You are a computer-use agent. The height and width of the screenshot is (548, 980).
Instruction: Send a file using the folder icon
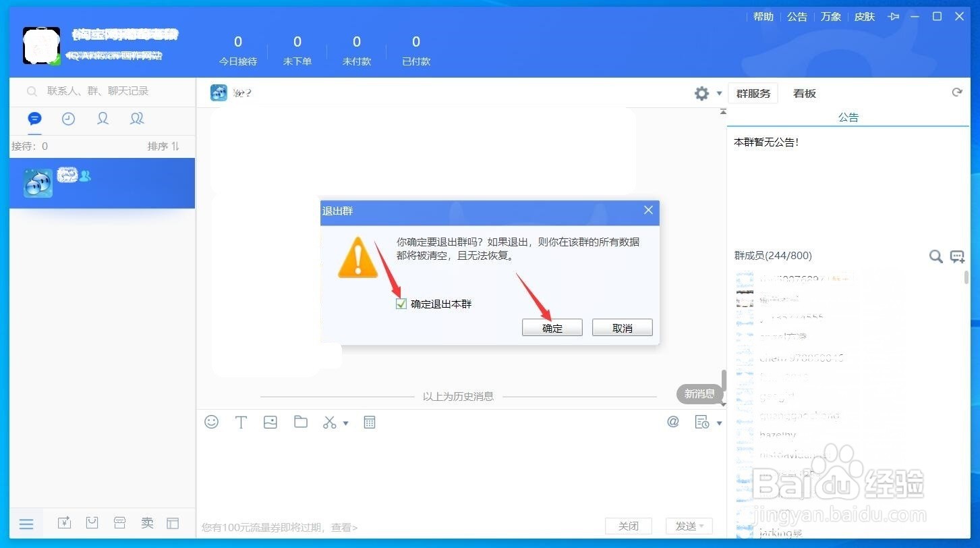301,422
